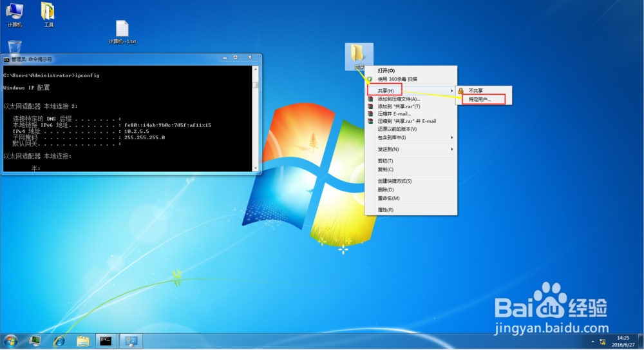Image resolution: width=644 pixels, height=350 pixels.
Task: Choose 重命名(M) in context menu
Action: [x=411, y=199]
